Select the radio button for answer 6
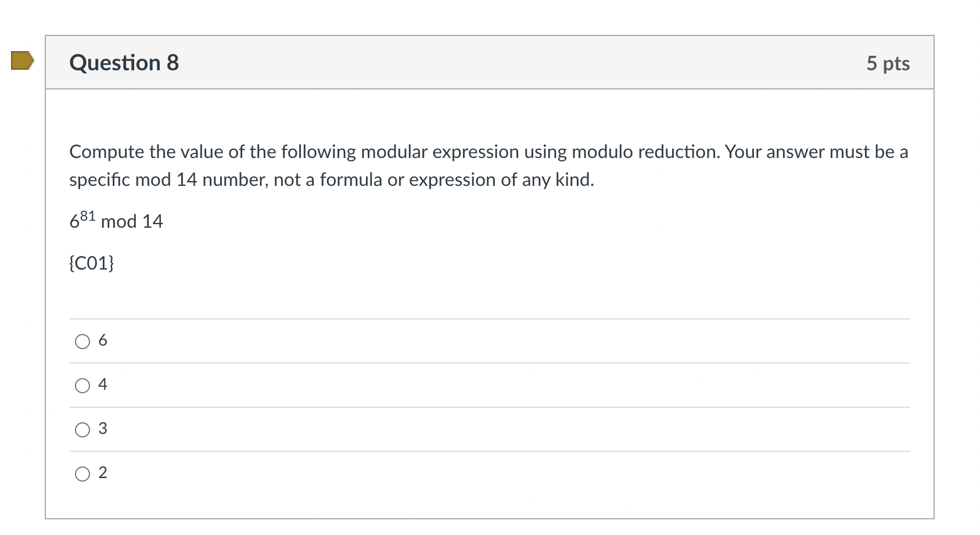This screenshot has height=535, width=980. pyautogui.click(x=82, y=342)
